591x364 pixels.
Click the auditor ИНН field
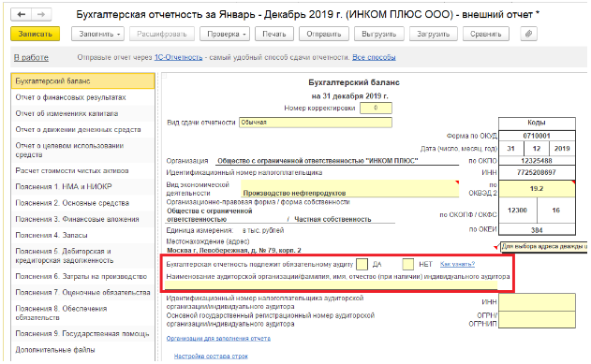(537, 302)
